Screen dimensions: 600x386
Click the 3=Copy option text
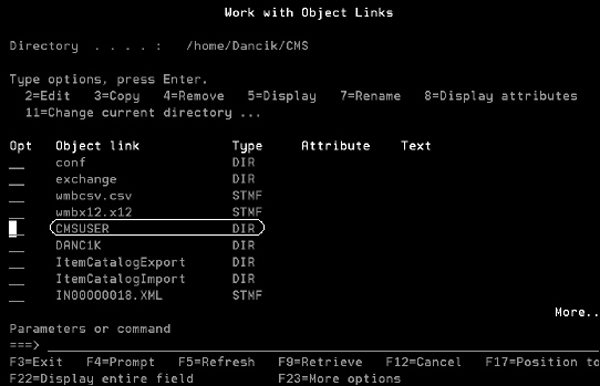pyautogui.click(x=117, y=96)
